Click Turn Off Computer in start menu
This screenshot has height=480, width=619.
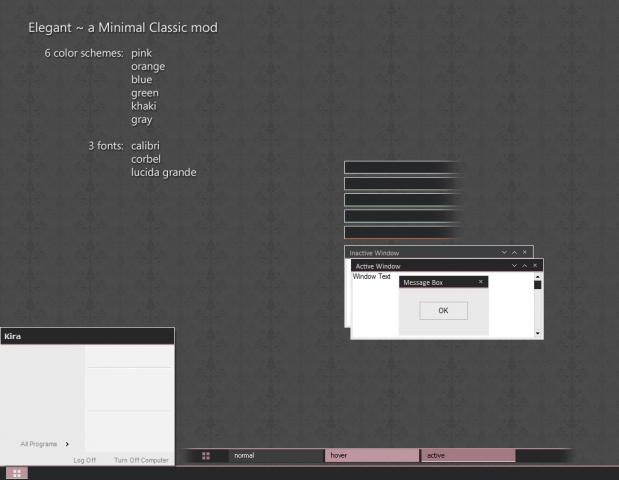coord(141,460)
